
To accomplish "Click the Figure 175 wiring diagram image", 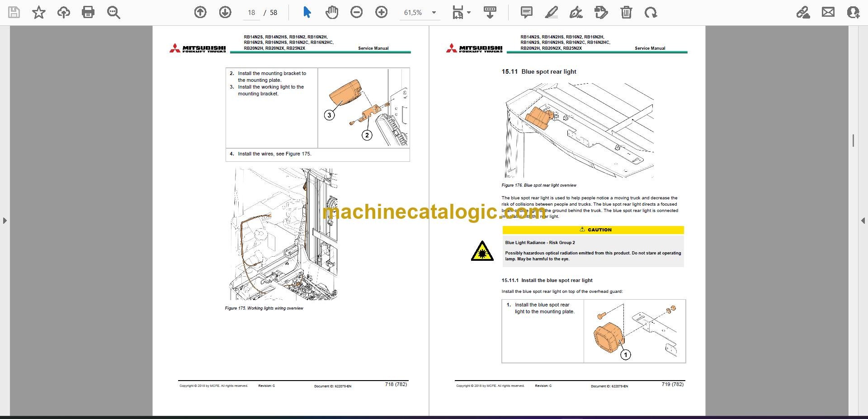I will [284, 234].
